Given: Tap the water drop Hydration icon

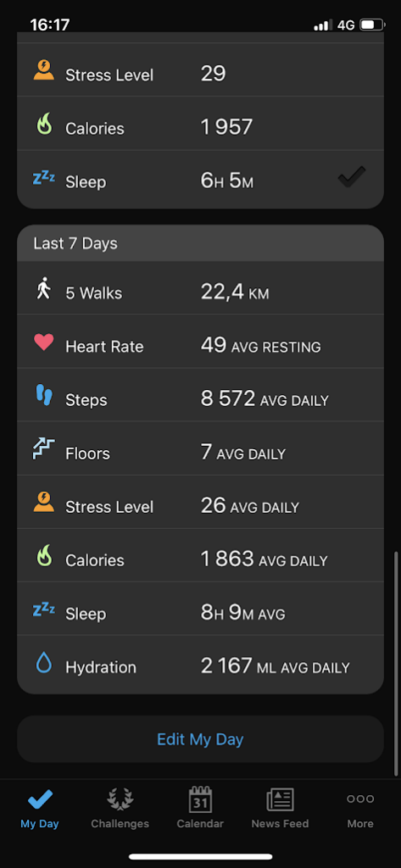Looking at the screenshot, I should point(44,663).
